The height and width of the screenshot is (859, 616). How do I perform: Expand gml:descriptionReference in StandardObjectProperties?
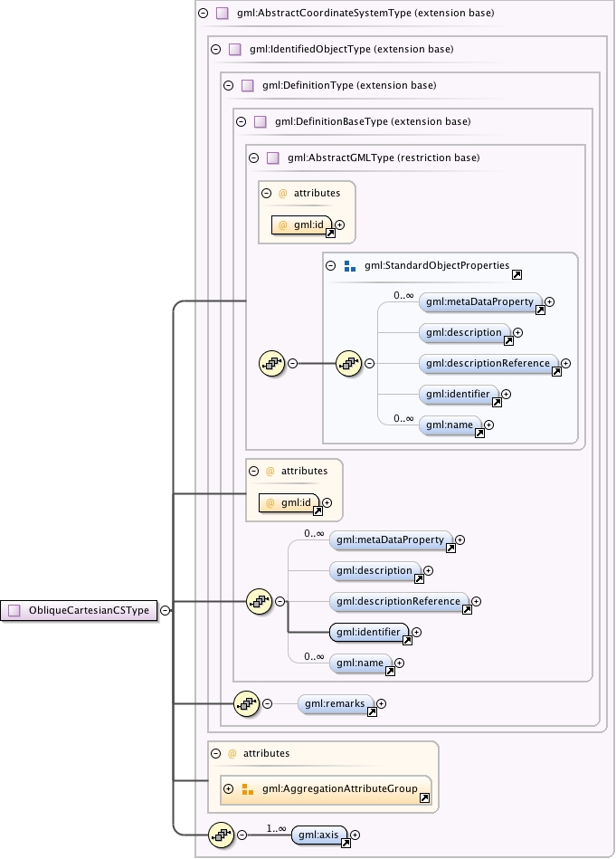[565, 363]
